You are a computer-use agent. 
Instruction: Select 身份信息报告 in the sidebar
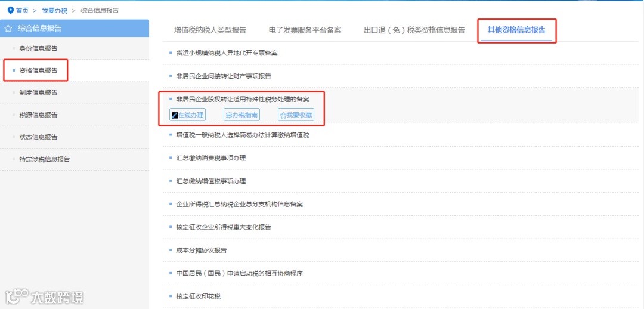coord(38,48)
